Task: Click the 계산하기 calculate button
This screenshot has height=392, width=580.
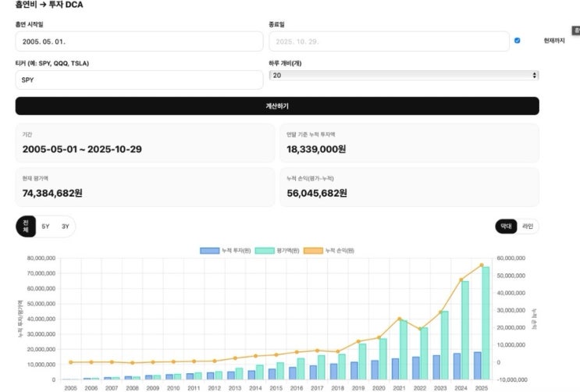Action: (277, 106)
